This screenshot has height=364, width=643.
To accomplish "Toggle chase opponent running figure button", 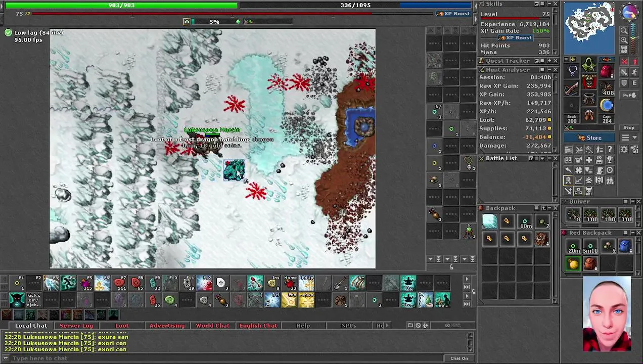I will click(x=635, y=72).
